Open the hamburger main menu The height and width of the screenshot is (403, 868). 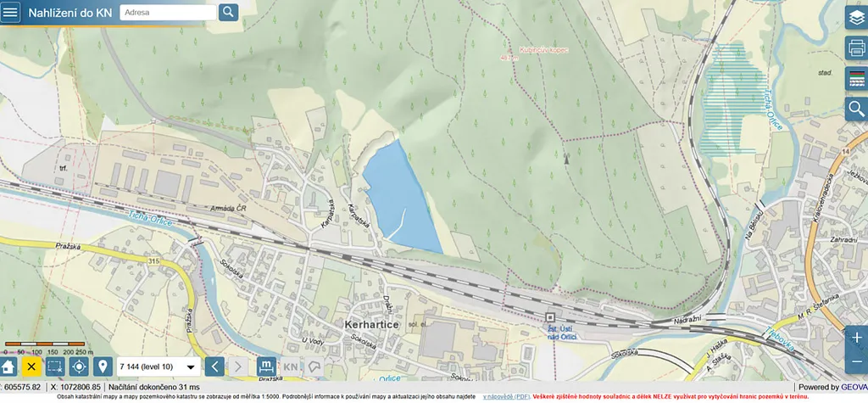pyautogui.click(x=10, y=13)
